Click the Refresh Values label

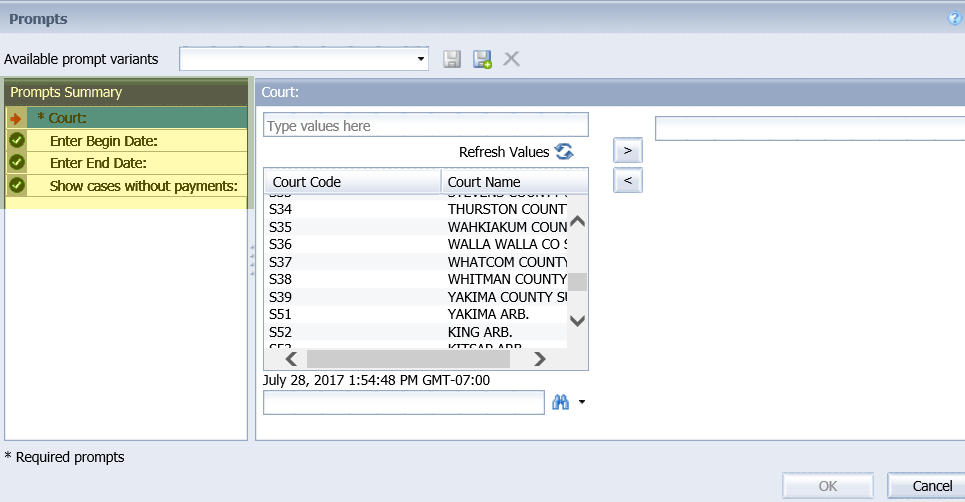(504, 152)
